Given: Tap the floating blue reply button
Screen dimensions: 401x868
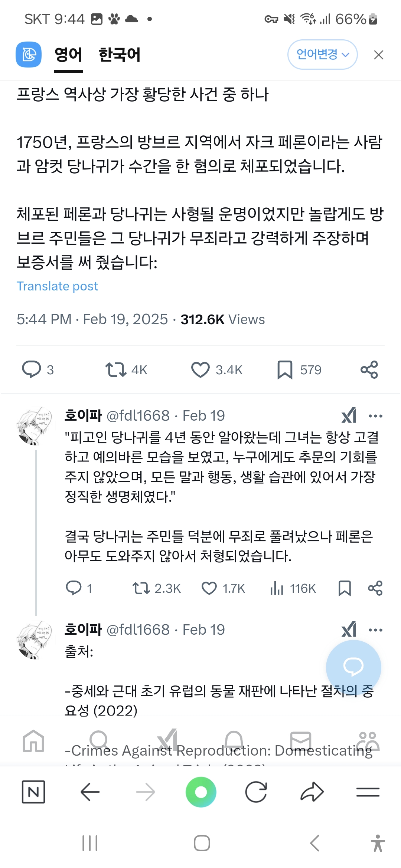Looking at the screenshot, I should 353,667.
